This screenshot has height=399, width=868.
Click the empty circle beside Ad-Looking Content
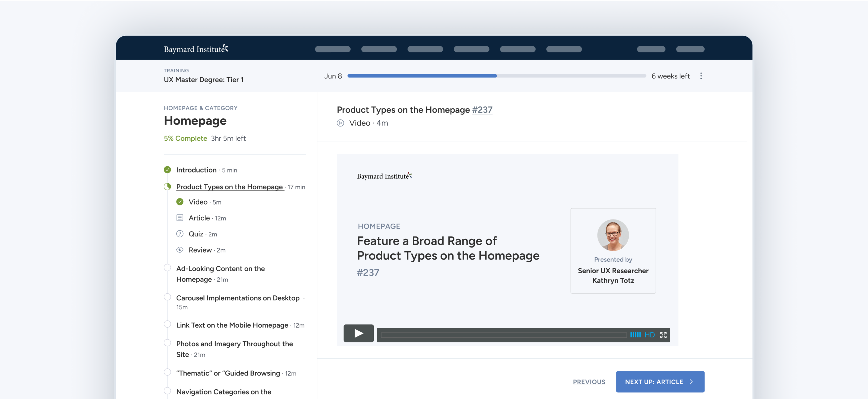point(167,268)
